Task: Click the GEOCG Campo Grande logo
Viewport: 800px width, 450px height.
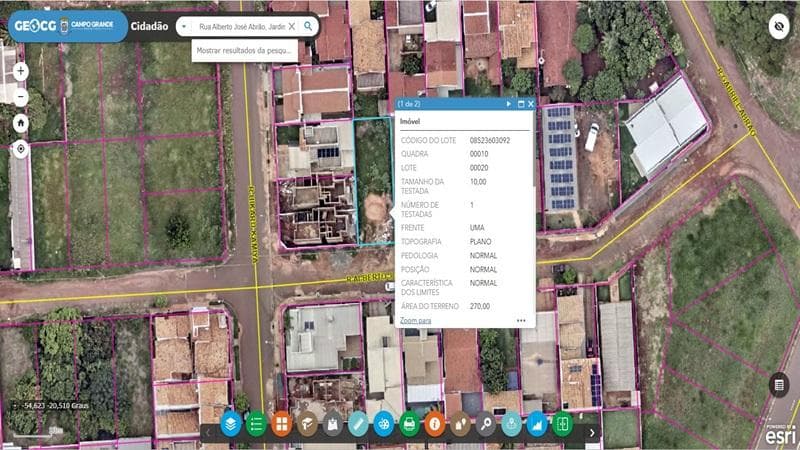Action: [66, 26]
